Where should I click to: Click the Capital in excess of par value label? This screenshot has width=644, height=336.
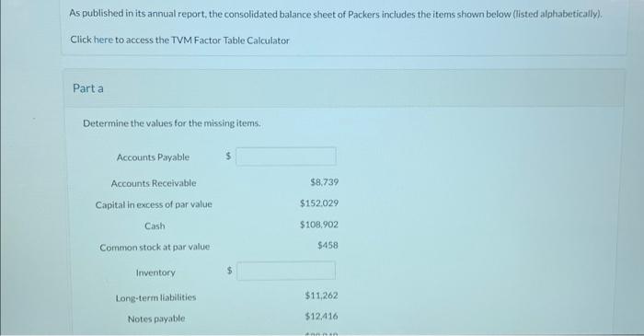point(154,204)
